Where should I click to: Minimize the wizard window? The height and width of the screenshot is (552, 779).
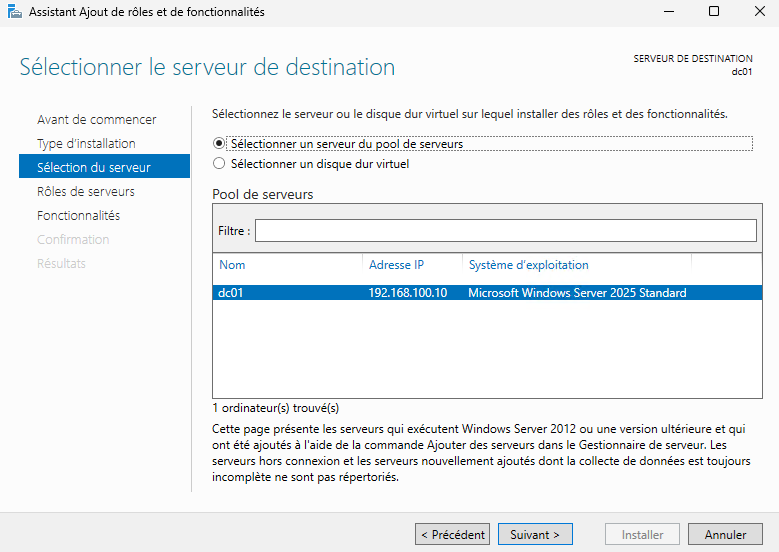coord(669,11)
